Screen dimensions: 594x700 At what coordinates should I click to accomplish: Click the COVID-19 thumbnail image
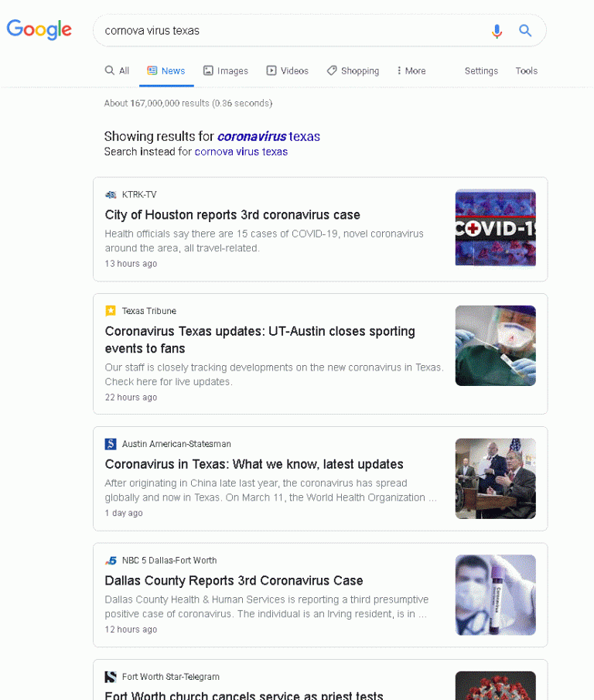(x=495, y=227)
